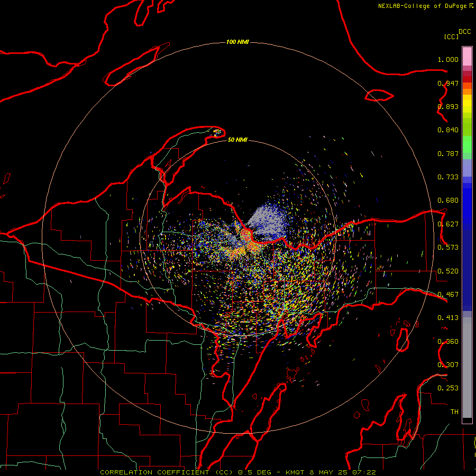The height and width of the screenshot is (476, 476).
Task: Click the 100 NMI range ring label
Action: 237,42
